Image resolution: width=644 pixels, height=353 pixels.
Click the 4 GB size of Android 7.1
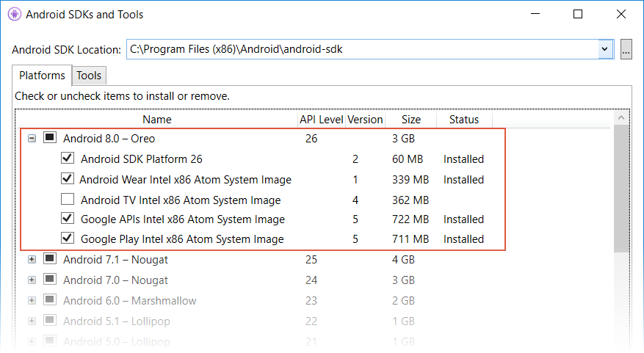[x=403, y=260]
